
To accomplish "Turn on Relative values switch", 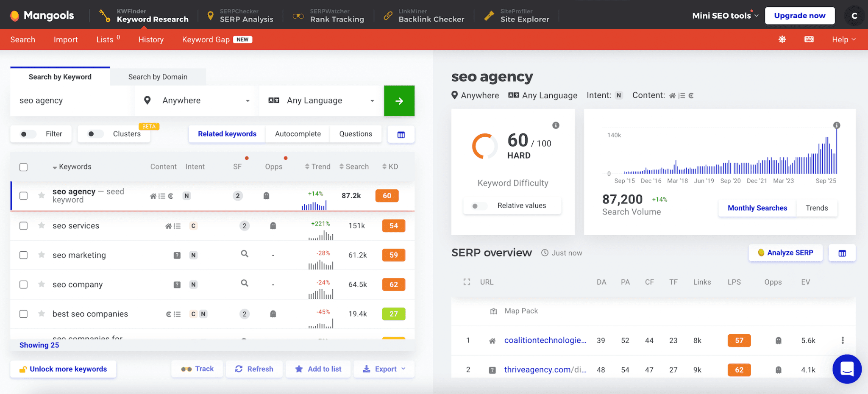I will click(x=479, y=206).
